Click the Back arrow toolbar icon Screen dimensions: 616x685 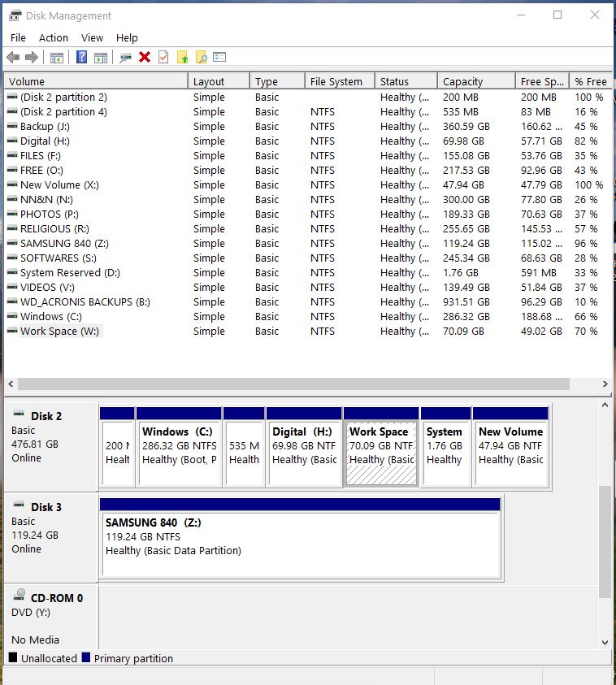click(x=13, y=57)
